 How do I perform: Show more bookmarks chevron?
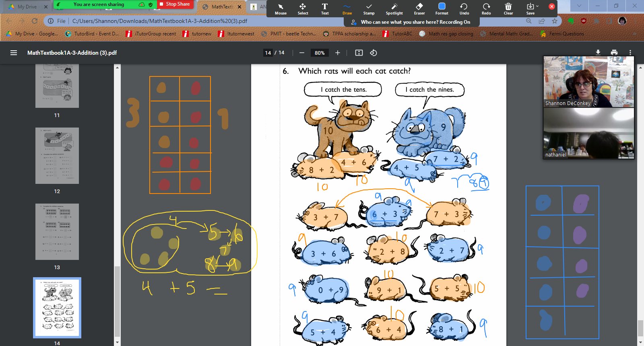(635, 34)
